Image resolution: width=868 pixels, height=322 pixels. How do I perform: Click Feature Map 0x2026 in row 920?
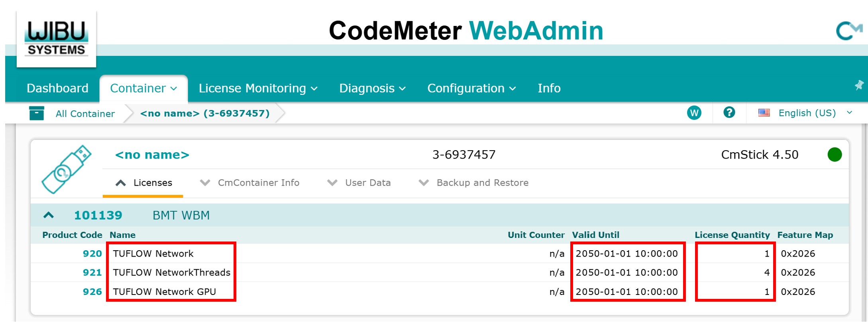tap(798, 253)
